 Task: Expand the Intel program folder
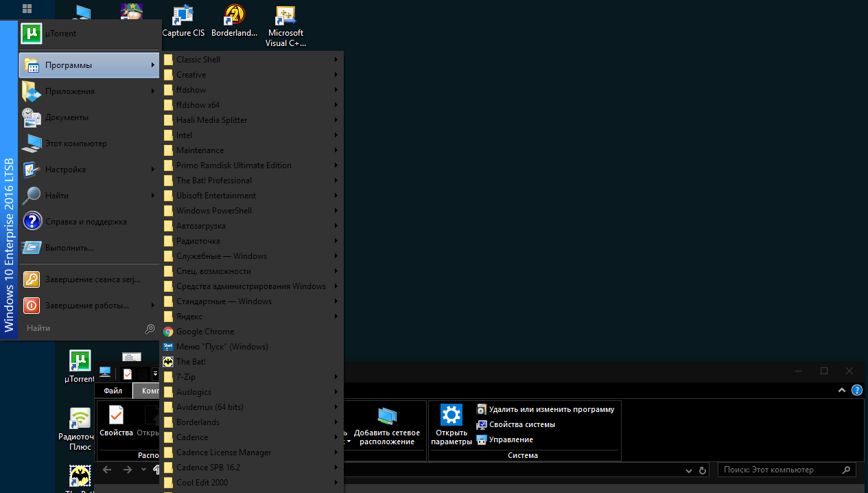[251, 135]
